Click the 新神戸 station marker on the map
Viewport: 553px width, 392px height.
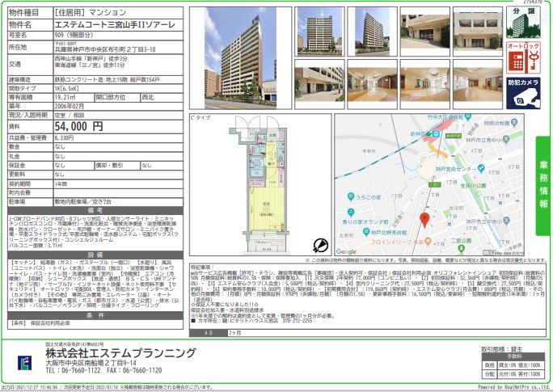tap(436, 134)
